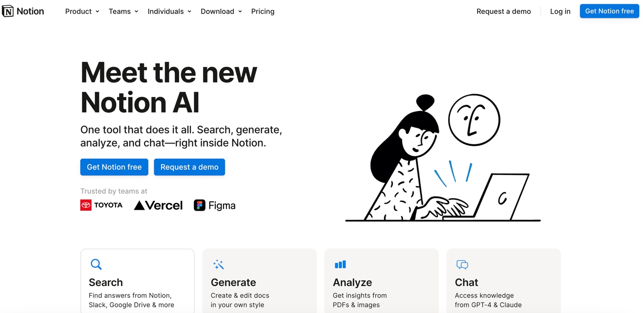Click the hero Get Notion free button
Screen dimensions: 644x313
114,167
